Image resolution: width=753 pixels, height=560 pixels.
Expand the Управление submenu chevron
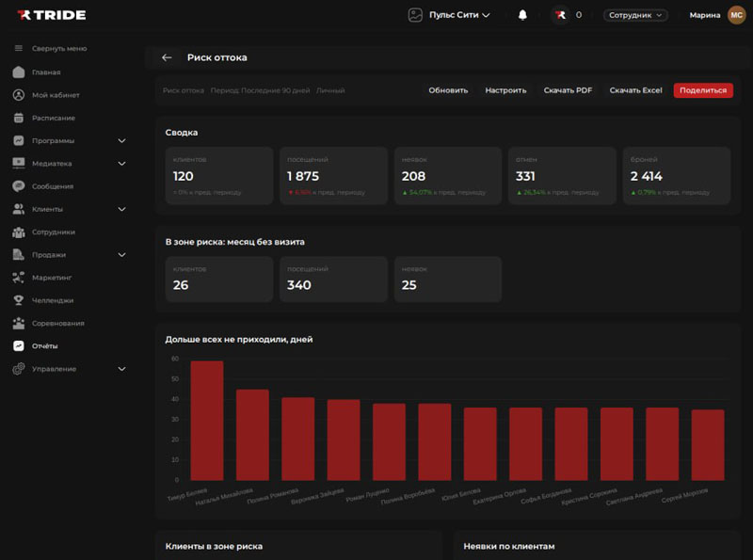(122, 369)
